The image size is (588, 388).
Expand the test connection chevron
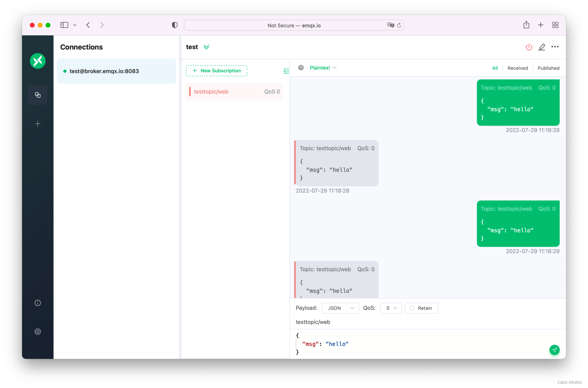(x=207, y=47)
